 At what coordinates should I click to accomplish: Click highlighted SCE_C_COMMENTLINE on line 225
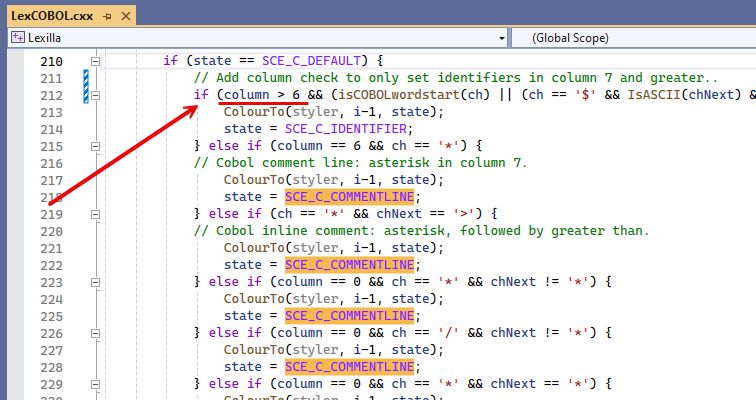350,316
